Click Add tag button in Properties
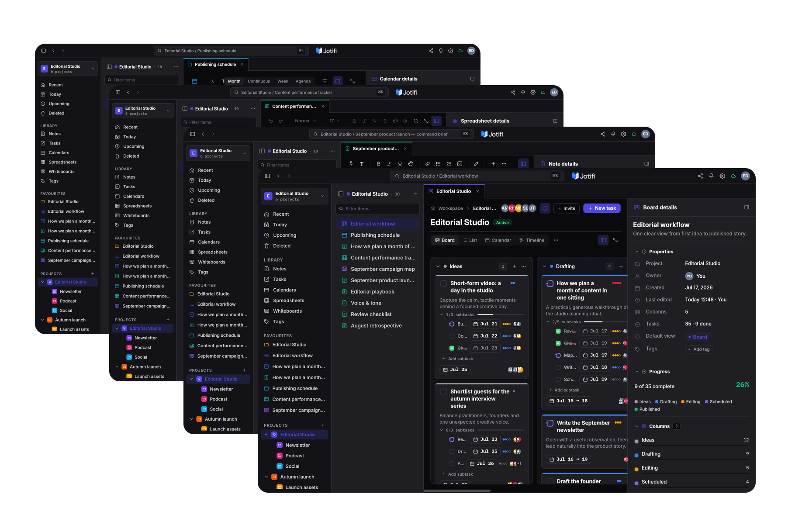Viewport: 795px width, 532px height. click(699, 349)
